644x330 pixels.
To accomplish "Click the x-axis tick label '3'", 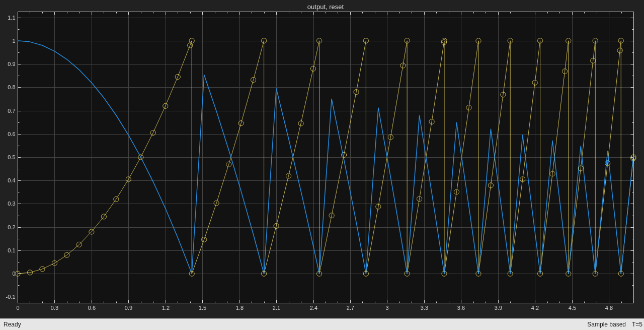I will point(387,308).
